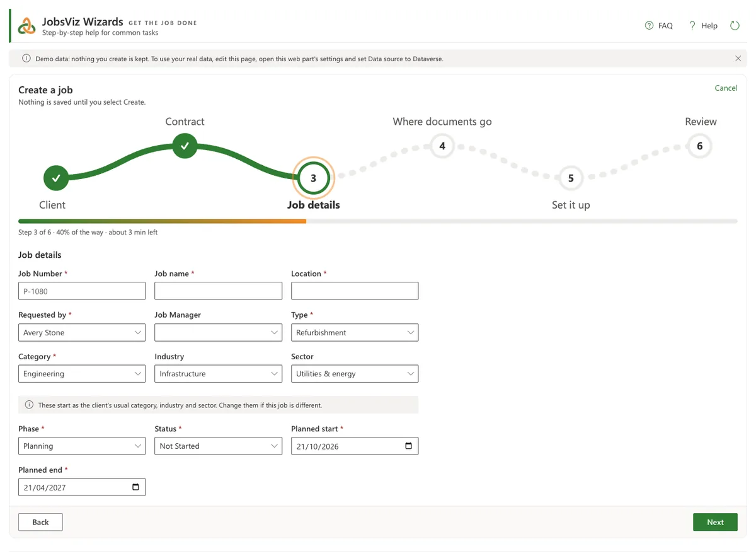Viewport: 756px width, 556px height.
Task: Go to completed Client step circle
Action: click(56, 178)
